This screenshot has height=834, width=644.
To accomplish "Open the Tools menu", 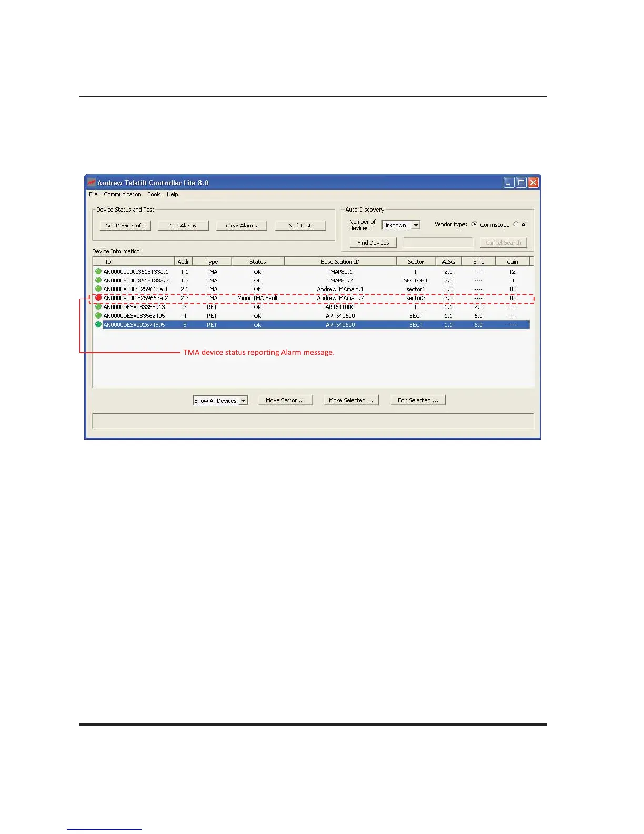I will coord(154,194).
